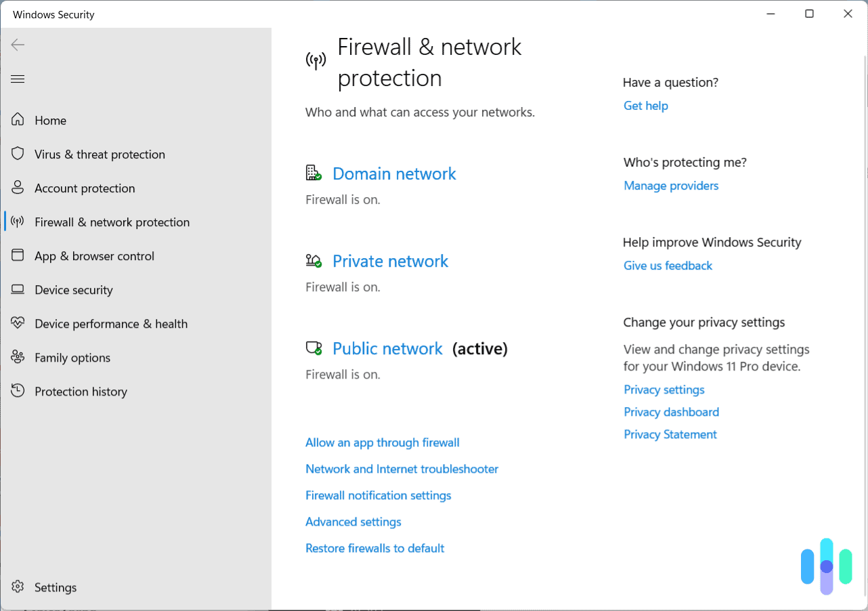This screenshot has height=611, width=868.
Task: Open the Private network firewall settings
Action: coord(390,261)
